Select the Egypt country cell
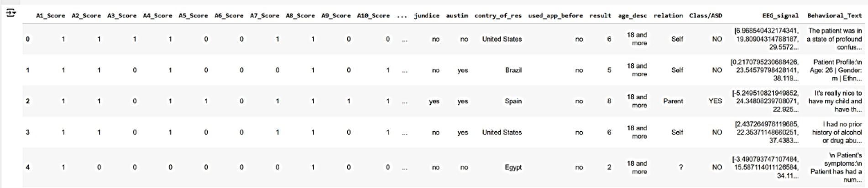The image size is (868, 188). 513,168
